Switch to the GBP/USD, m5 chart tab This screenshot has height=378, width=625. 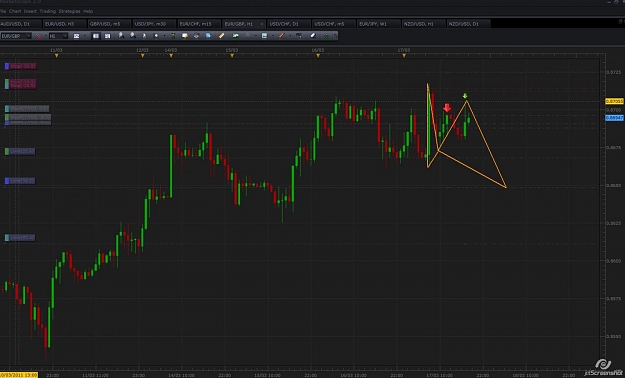(109, 24)
